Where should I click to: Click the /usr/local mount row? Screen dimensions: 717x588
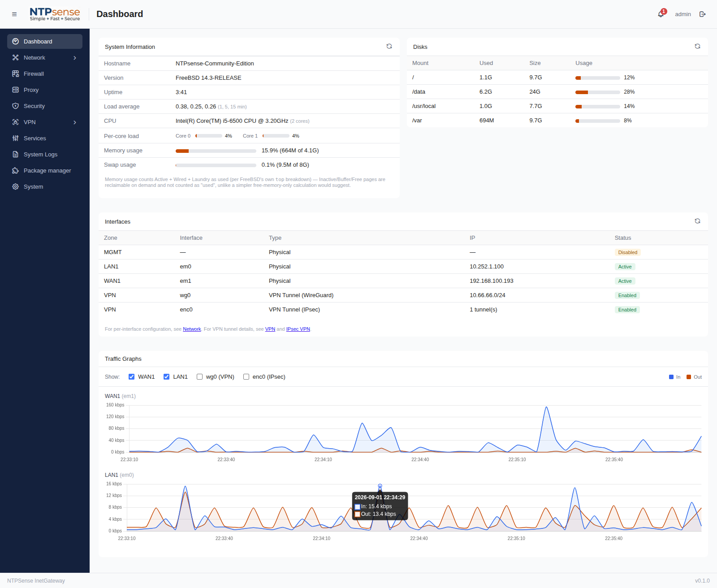pos(557,106)
